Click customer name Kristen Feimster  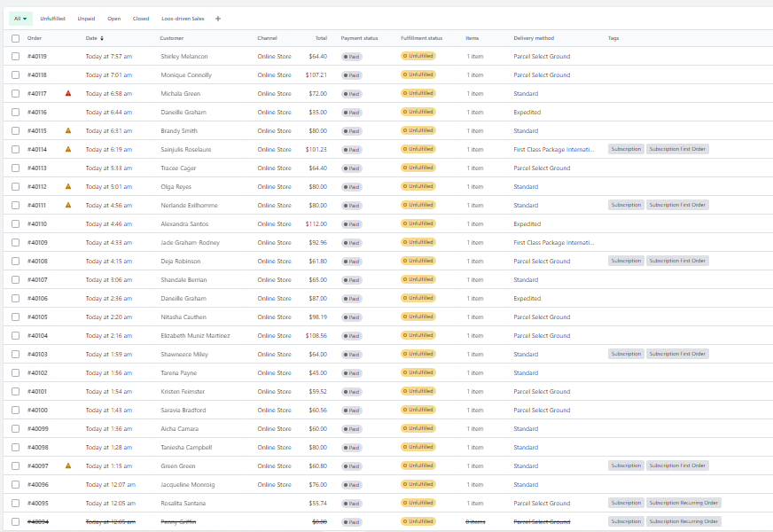point(183,392)
